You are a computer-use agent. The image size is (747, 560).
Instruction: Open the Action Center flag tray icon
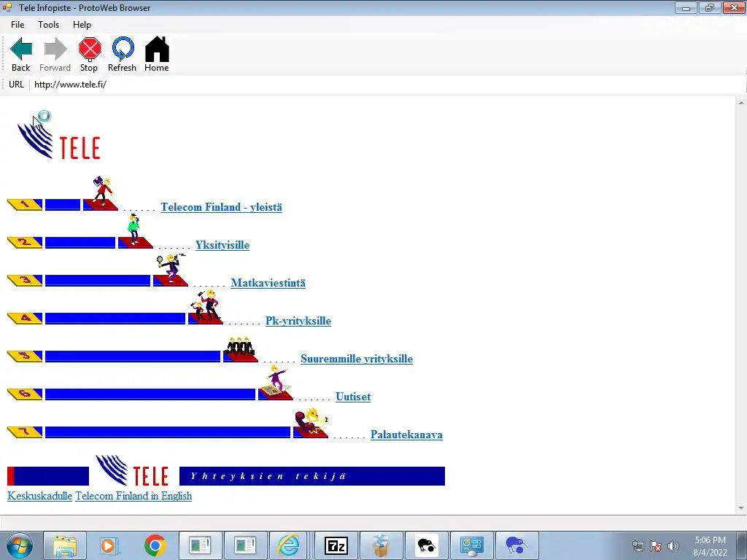(656, 546)
